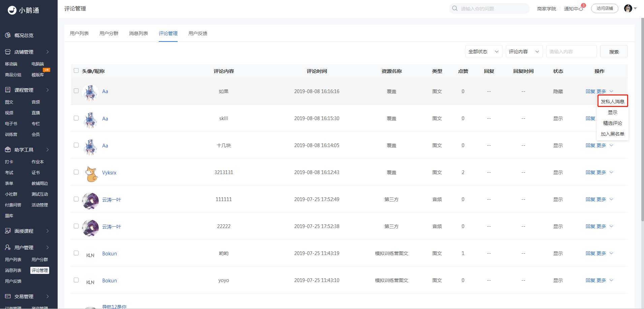
Task: Check the row with comment 哟哟
Action: pos(76,253)
